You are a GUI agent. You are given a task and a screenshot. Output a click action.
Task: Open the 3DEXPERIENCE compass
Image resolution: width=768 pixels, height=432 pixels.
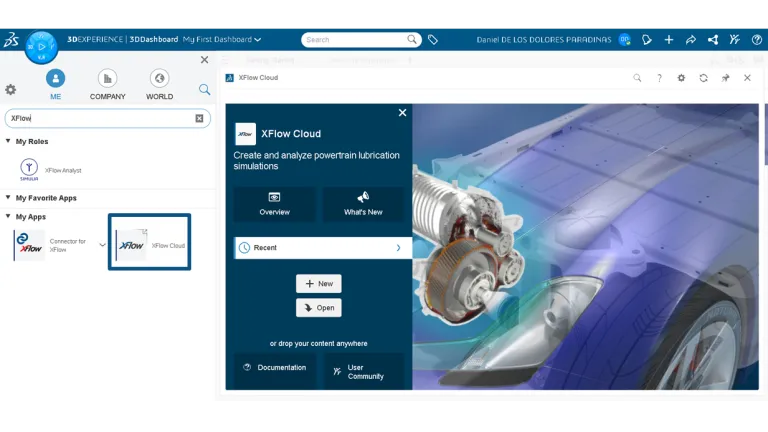click(42, 47)
